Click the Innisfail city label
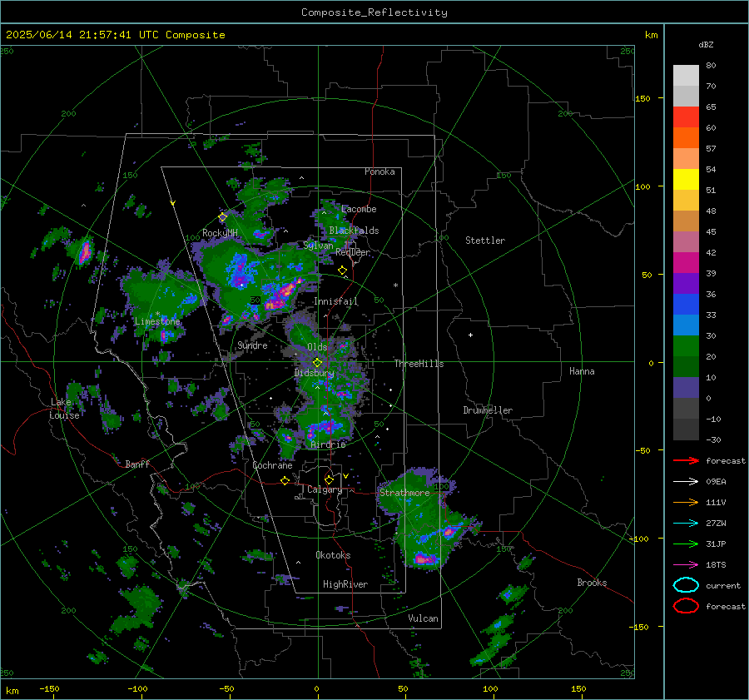Screen dimensions: 749x700 [335, 301]
